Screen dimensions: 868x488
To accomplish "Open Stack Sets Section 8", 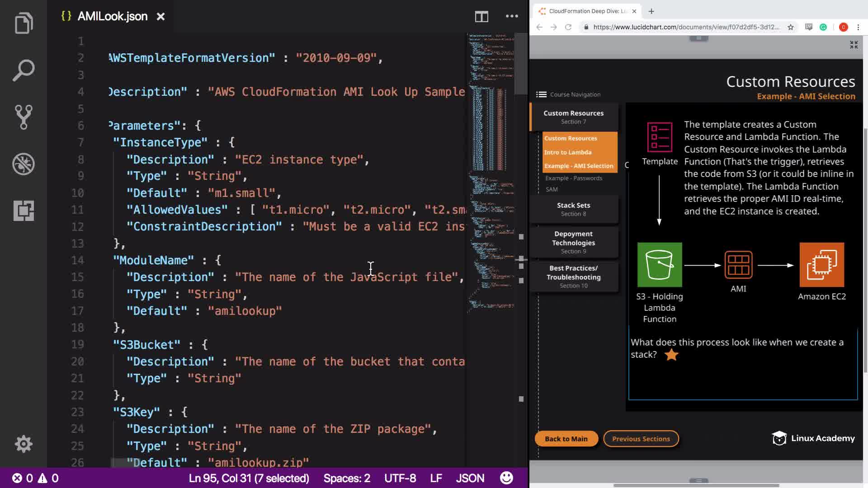I will [573, 209].
